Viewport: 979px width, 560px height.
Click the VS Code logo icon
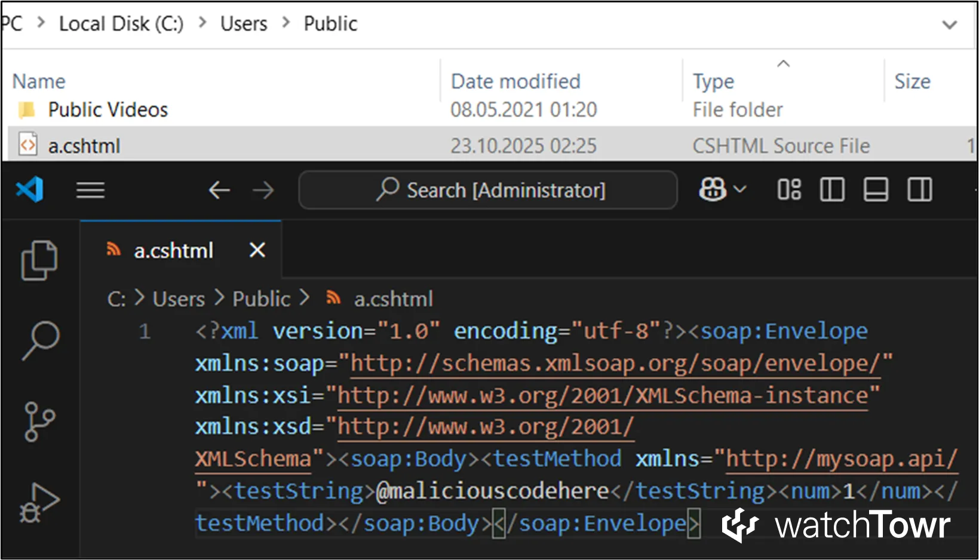(x=30, y=190)
